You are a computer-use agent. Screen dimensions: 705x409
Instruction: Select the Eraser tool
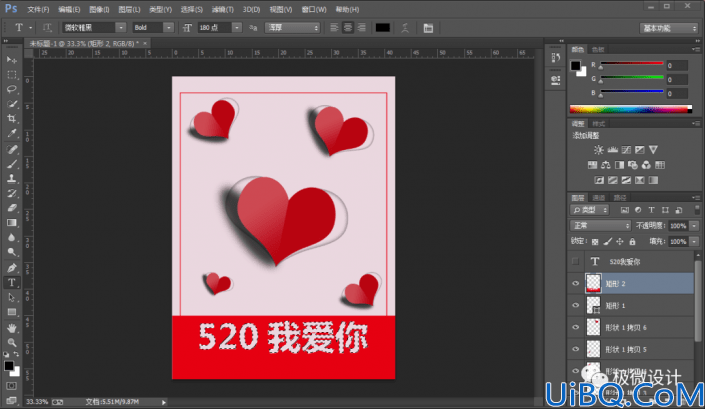pos(12,208)
